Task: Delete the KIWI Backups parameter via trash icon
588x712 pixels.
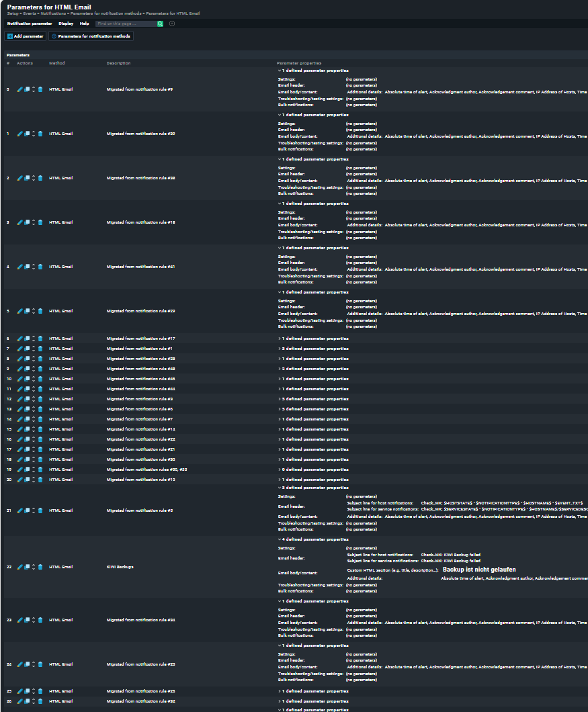Action: (40, 567)
